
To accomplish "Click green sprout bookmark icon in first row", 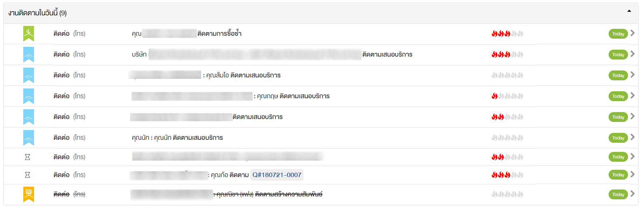I will 28,34.
